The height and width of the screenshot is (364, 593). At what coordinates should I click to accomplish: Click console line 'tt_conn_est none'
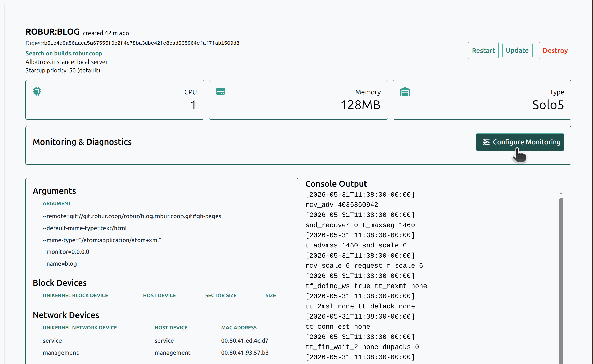(x=338, y=327)
